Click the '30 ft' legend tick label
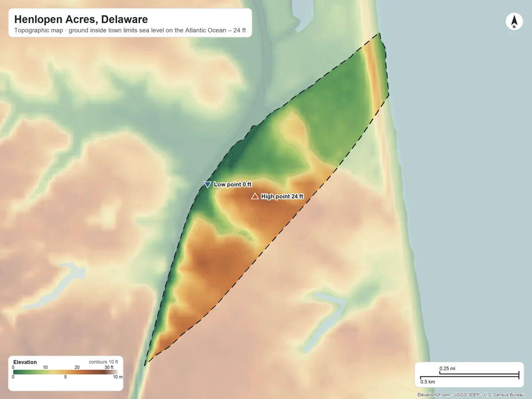The width and height of the screenshot is (532, 399). tap(109, 367)
